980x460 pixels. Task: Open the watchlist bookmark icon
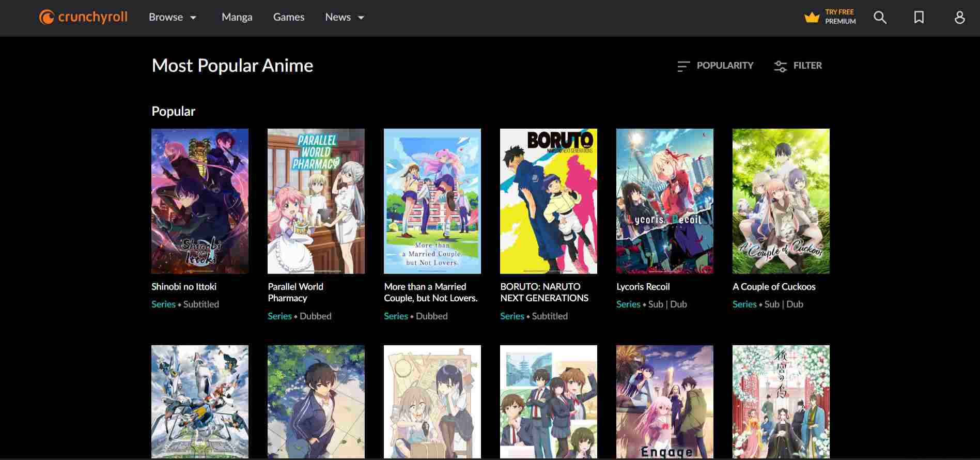tap(919, 18)
